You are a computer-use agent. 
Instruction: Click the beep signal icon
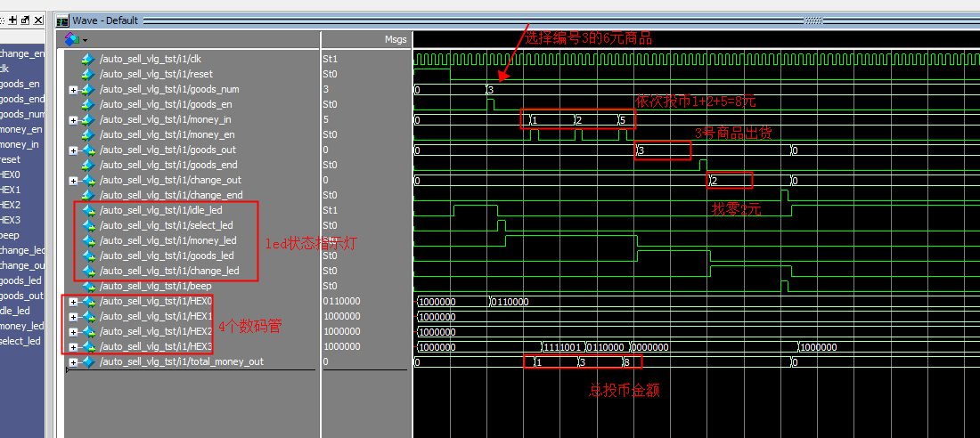[x=87, y=286]
